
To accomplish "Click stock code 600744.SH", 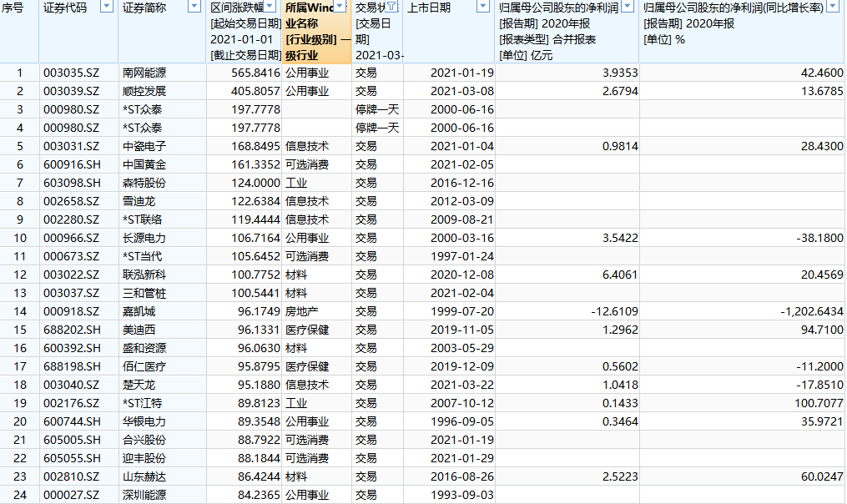I will (x=72, y=422).
